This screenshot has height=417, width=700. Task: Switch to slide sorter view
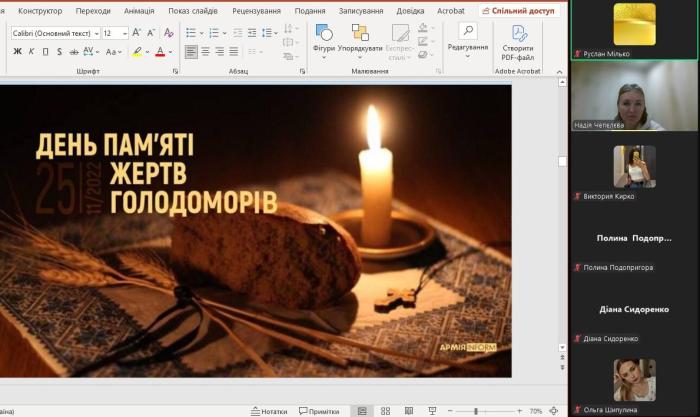pyautogui.click(x=386, y=411)
